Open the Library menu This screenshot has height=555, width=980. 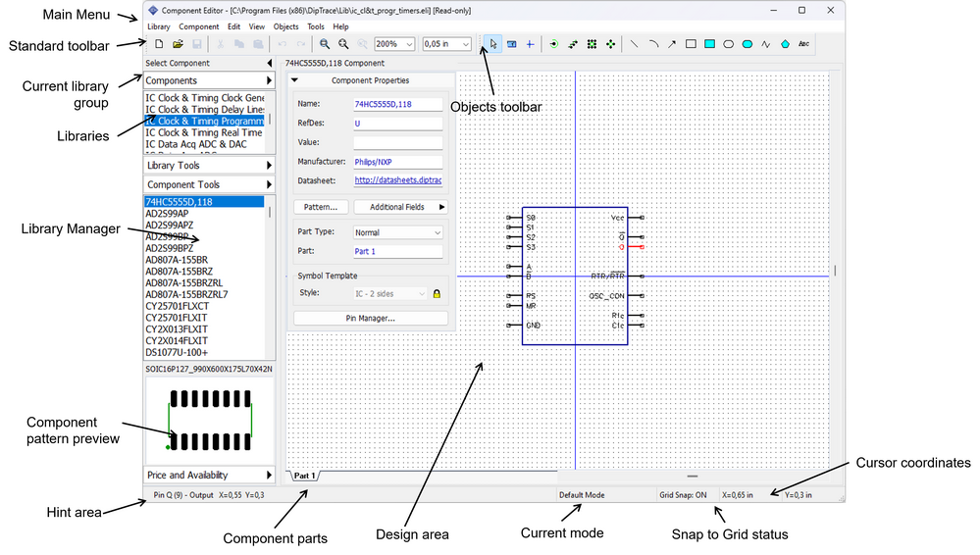tap(158, 26)
